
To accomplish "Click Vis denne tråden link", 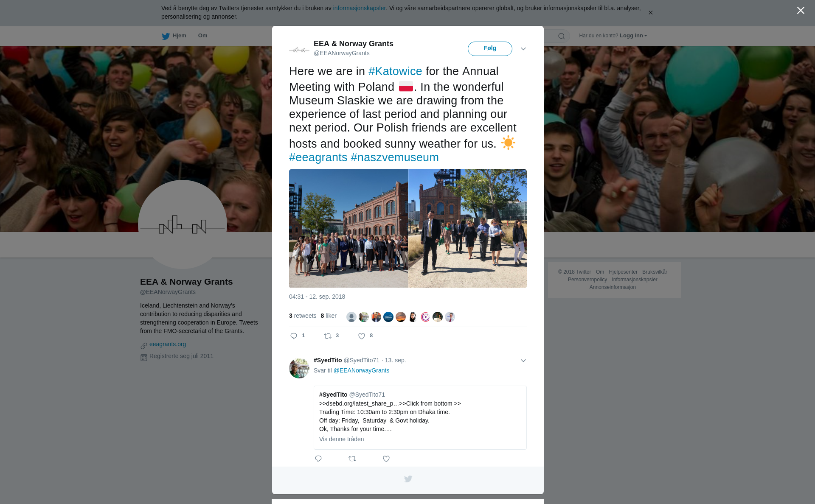I will (341, 439).
